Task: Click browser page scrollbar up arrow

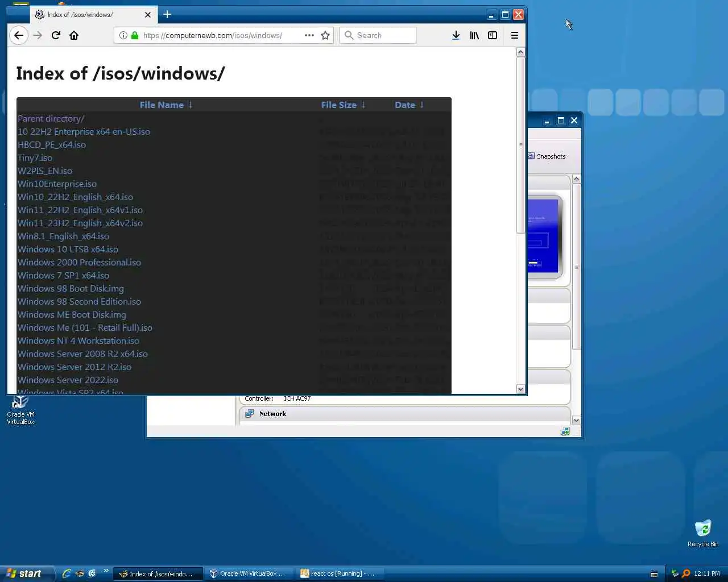Action: coord(520,52)
